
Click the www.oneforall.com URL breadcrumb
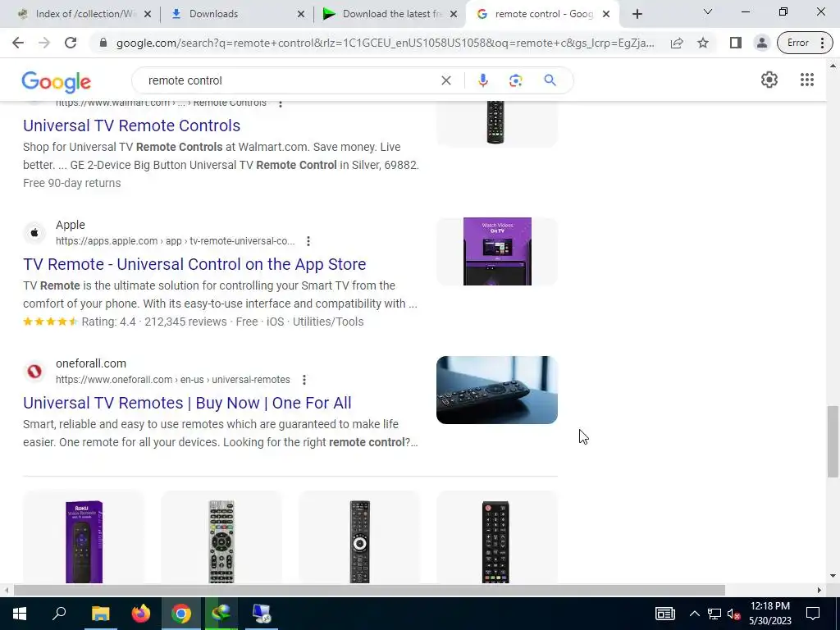point(173,380)
